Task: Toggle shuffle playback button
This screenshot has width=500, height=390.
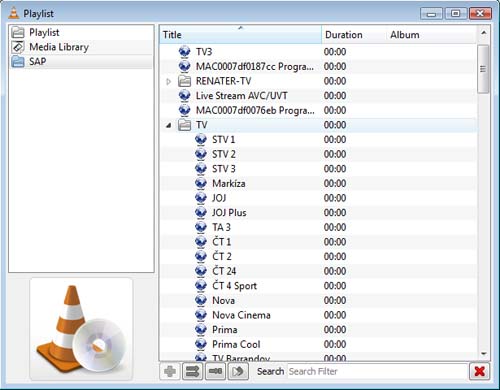Action: click(x=192, y=371)
